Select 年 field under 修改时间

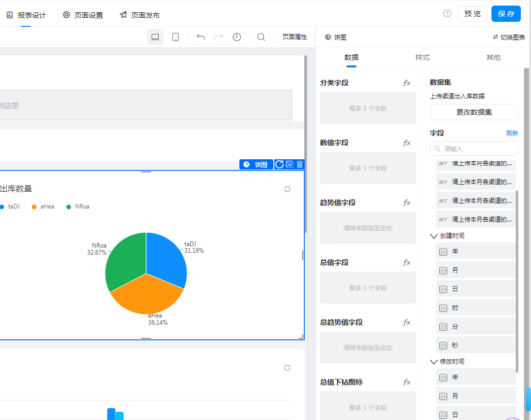click(476, 377)
